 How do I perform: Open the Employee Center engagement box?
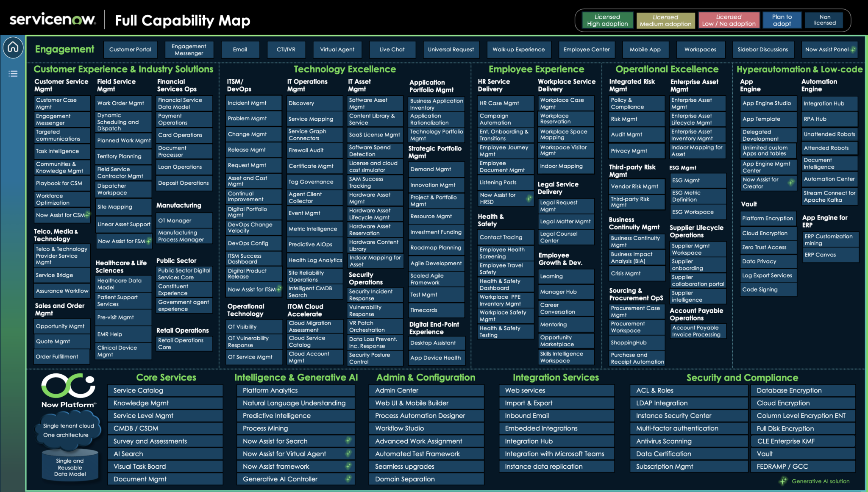pos(587,50)
